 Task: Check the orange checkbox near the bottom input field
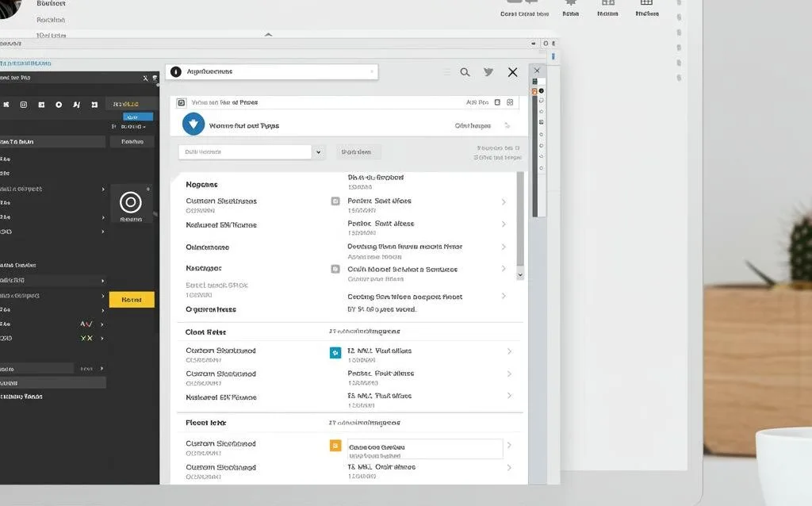(335, 446)
